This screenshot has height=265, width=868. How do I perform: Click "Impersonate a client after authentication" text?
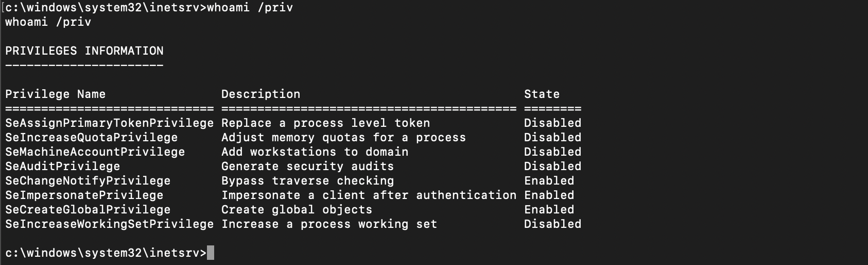click(x=369, y=195)
